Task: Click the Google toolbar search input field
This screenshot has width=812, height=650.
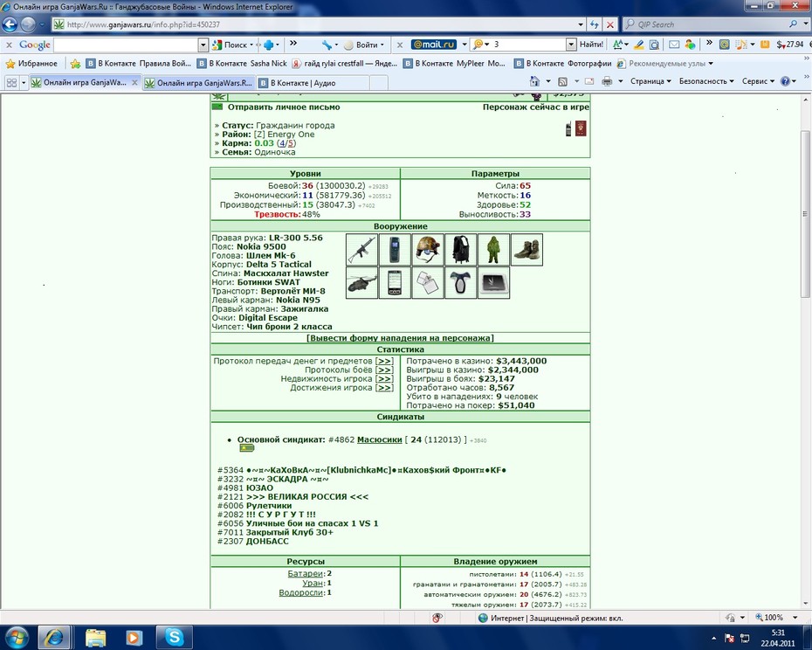Action: 127,45
